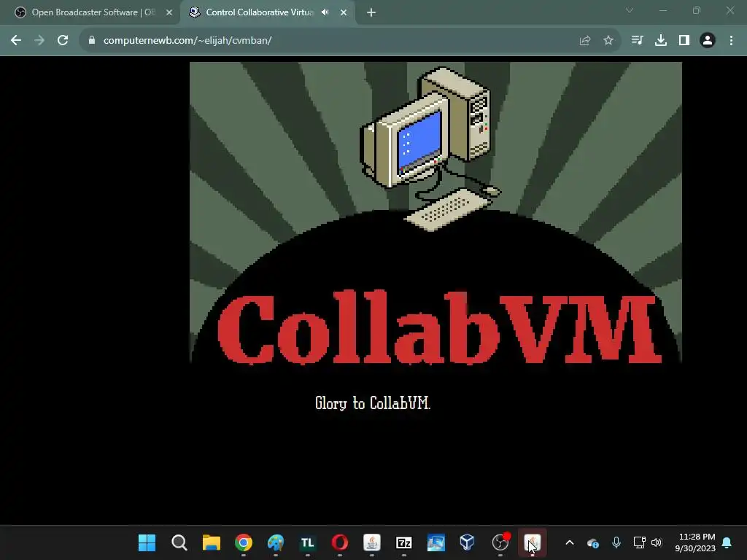Show hidden system tray icons

(x=570, y=542)
